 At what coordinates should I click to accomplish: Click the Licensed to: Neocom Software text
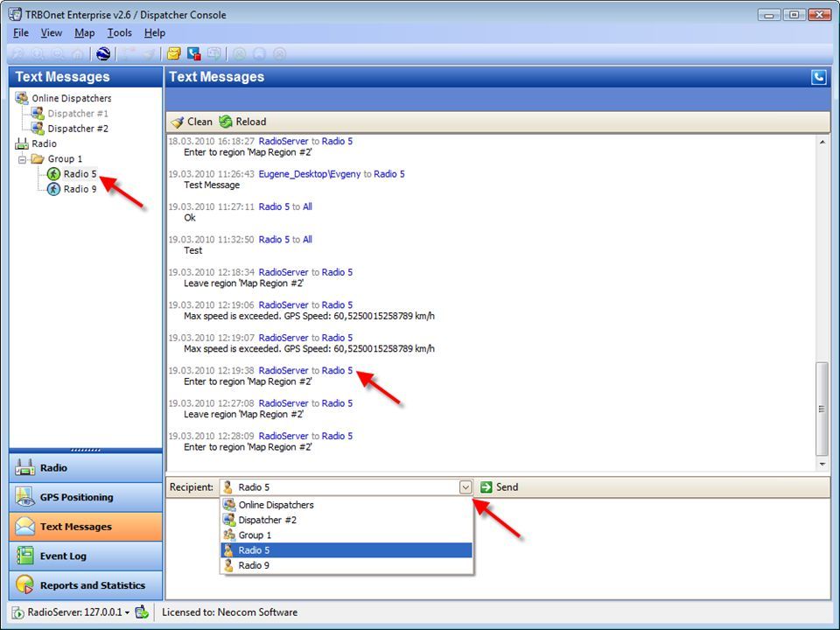pyautogui.click(x=230, y=612)
